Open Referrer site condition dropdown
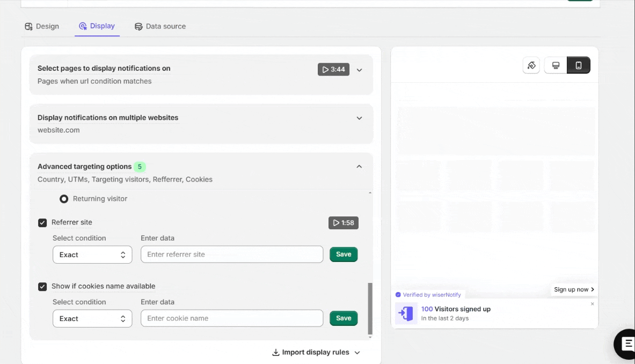The width and height of the screenshot is (635, 364). coord(92,254)
